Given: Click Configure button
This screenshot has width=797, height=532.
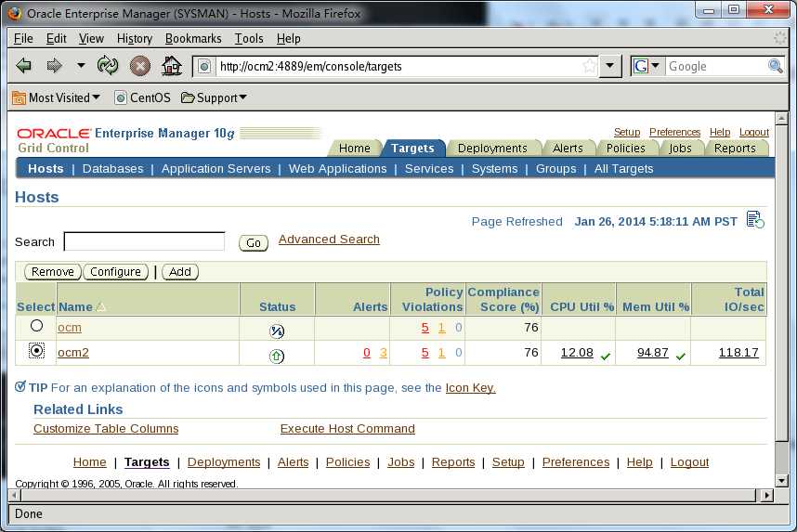Looking at the screenshot, I should pyautogui.click(x=115, y=272).
